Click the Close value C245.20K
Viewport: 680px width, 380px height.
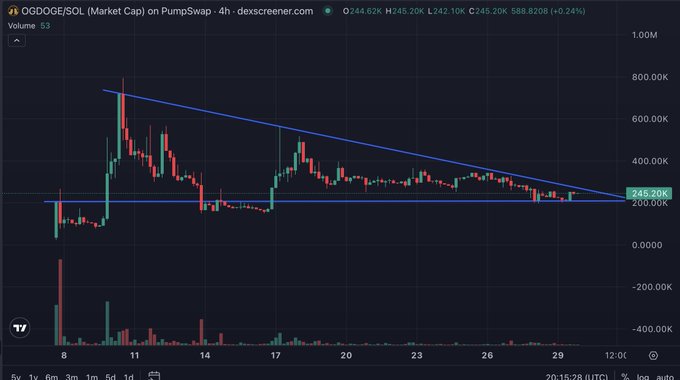pos(487,11)
